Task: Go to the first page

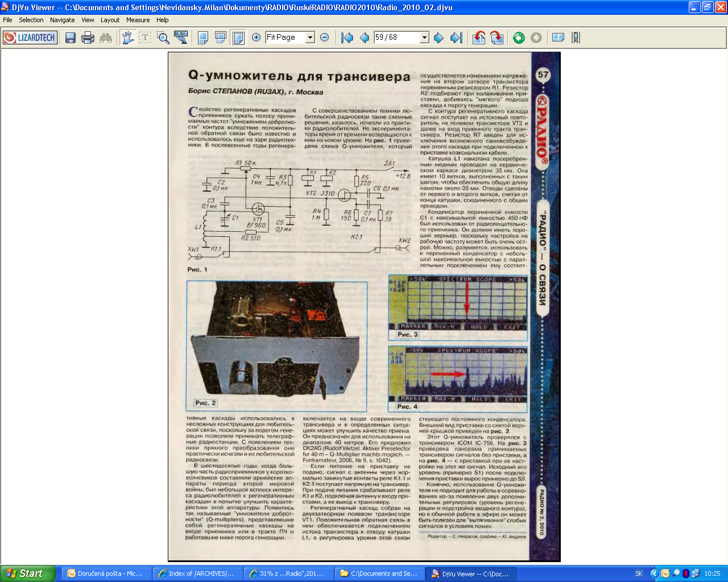Action: (x=347, y=38)
